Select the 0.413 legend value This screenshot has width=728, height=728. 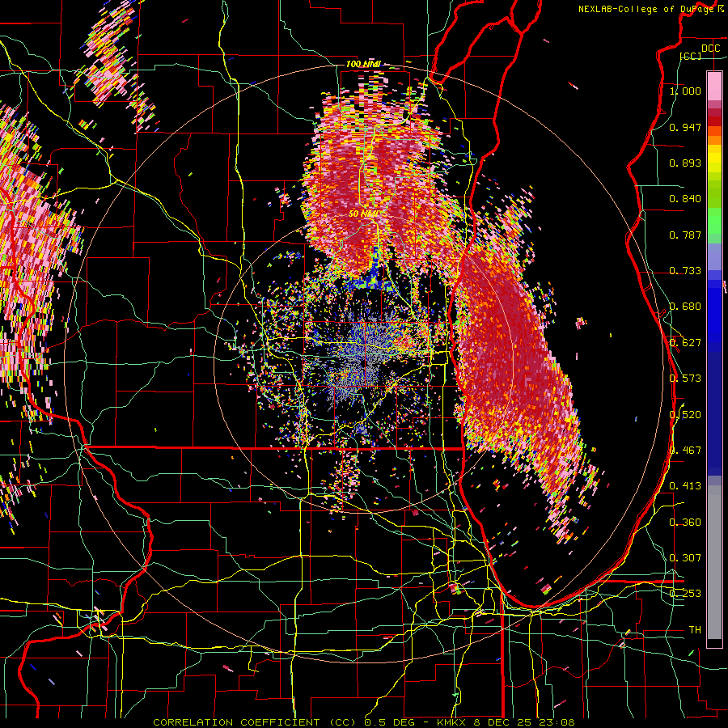685,486
